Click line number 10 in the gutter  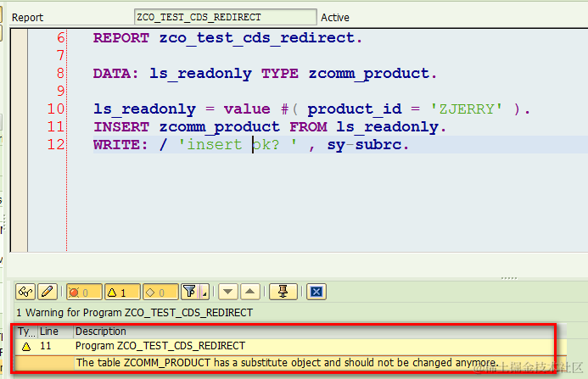56,109
